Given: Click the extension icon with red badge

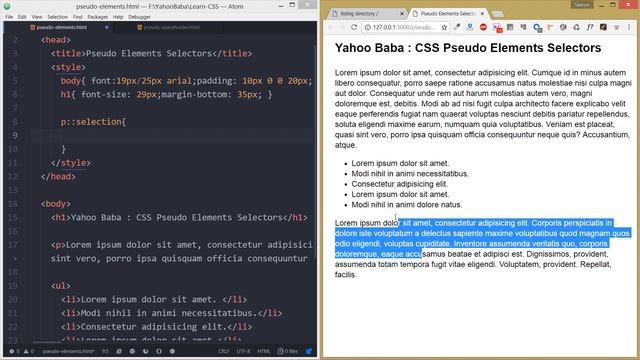Looking at the screenshot, I should point(497,28).
